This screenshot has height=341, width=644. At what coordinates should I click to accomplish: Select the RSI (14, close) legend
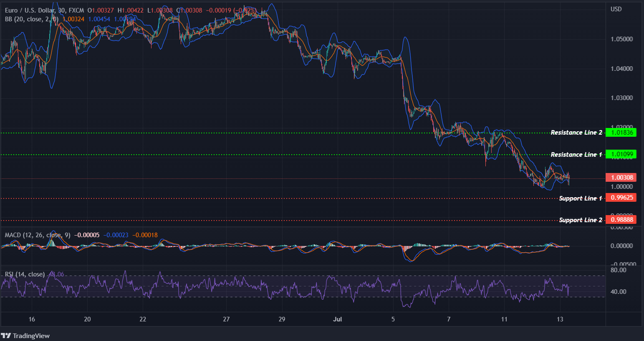24,274
